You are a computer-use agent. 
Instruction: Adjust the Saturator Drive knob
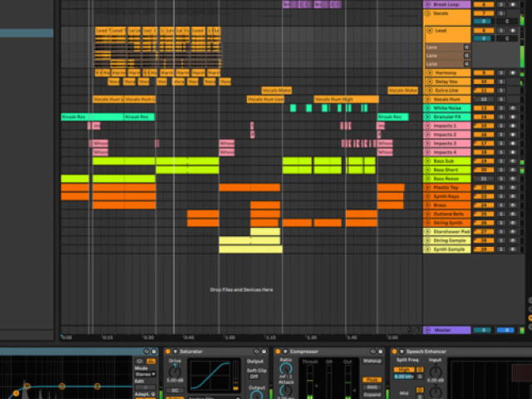pos(175,372)
